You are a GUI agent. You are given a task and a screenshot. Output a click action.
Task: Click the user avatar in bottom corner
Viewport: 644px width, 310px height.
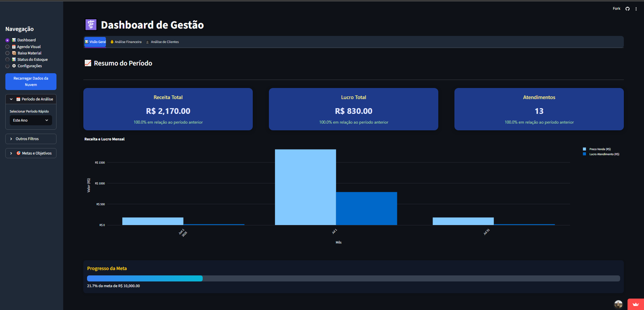618,304
